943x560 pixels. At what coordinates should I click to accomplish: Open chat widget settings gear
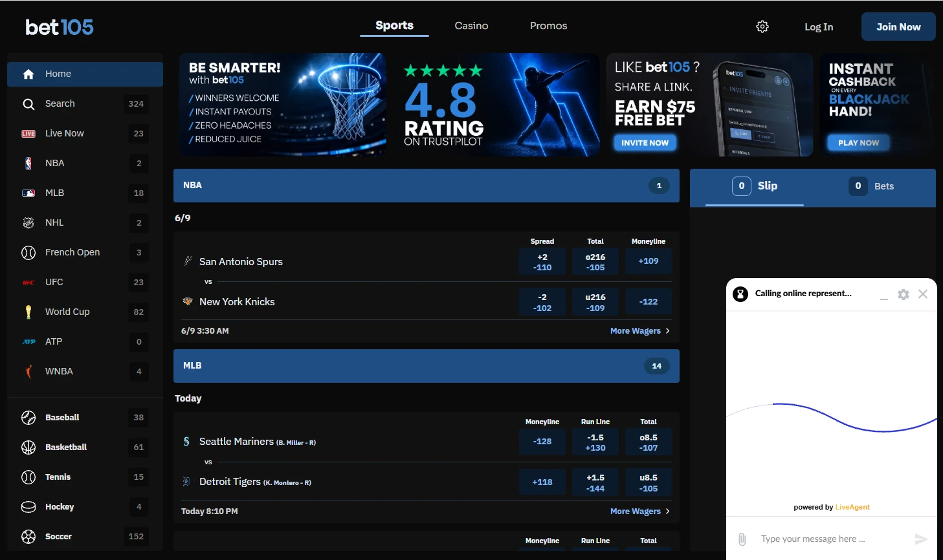coord(904,295)
